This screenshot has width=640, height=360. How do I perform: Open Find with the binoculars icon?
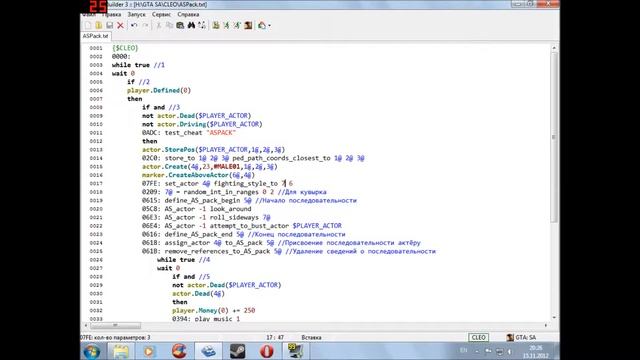[x=191, y=25]
